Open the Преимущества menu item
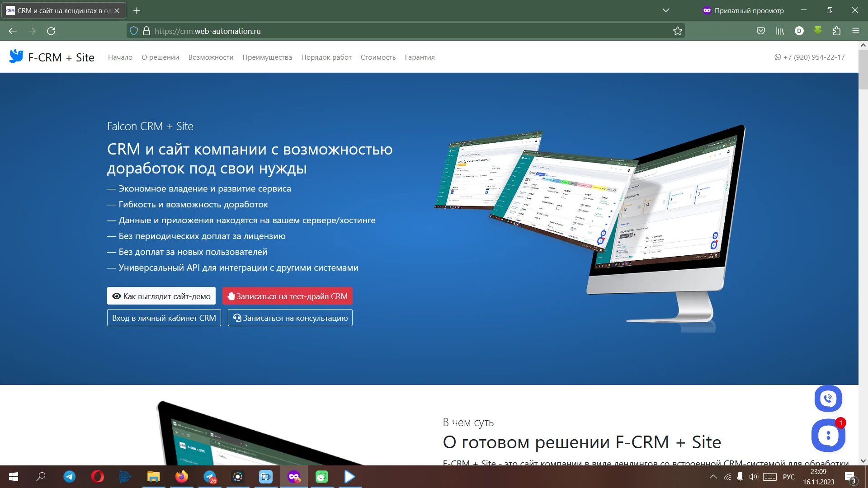The height and width of the screenshot is (488, 868). point(267,57)
